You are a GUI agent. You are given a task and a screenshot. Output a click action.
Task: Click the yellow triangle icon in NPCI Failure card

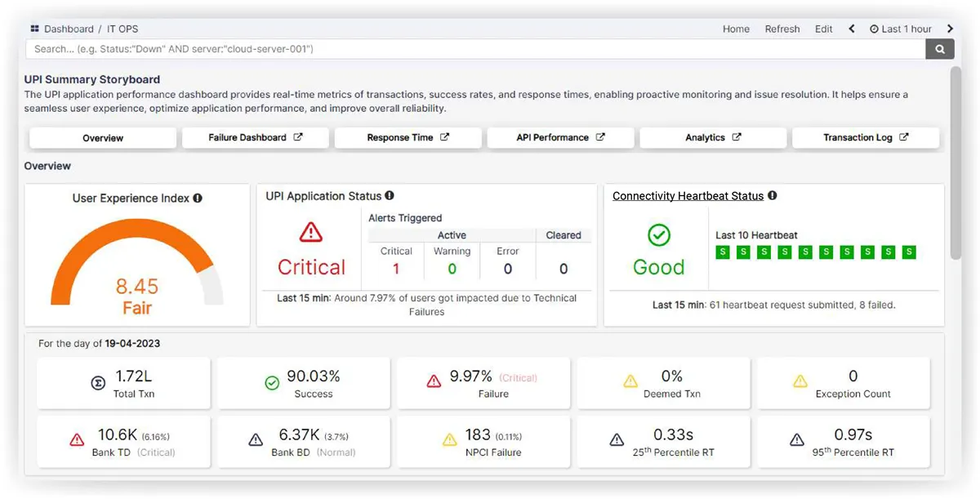(x=449, y=440)
